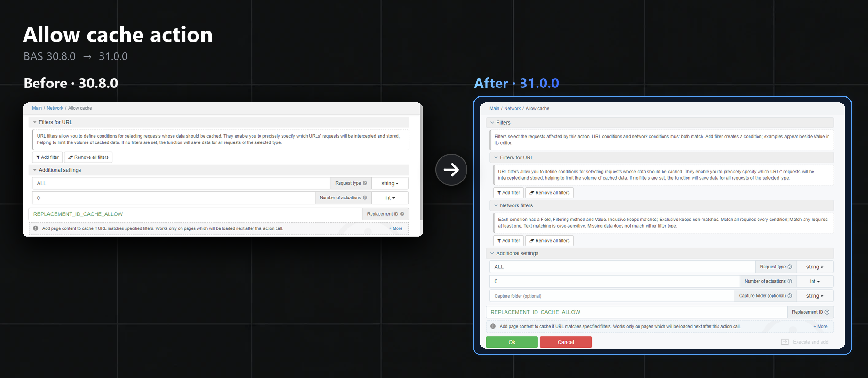Viewport: 868px width, 378px height.
Task: Open the int type dropdown in After panel
Action: pyautogui.click(x=815, y=282)
